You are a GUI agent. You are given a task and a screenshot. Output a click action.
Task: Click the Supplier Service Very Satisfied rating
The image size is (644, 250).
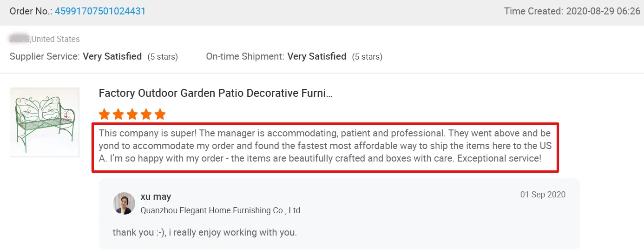[112, 56]
